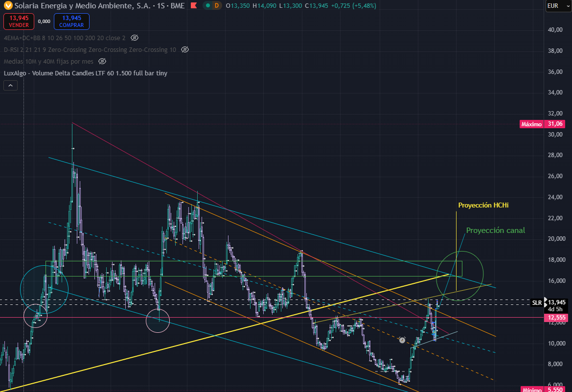Select the Proyección HCHi text annotation
This screenshot has width=572, height=392.
pos(483,205)
